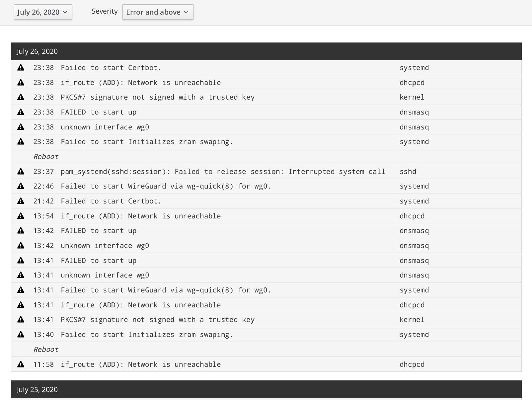Click warning icon for 13:40 zram swaping entry
532x400 pixels.
tap(21, 335)
